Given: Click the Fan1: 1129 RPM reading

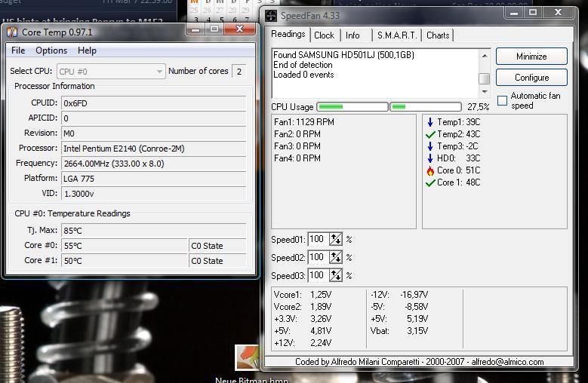Looking at the screenshot, I should click(303, 122).
